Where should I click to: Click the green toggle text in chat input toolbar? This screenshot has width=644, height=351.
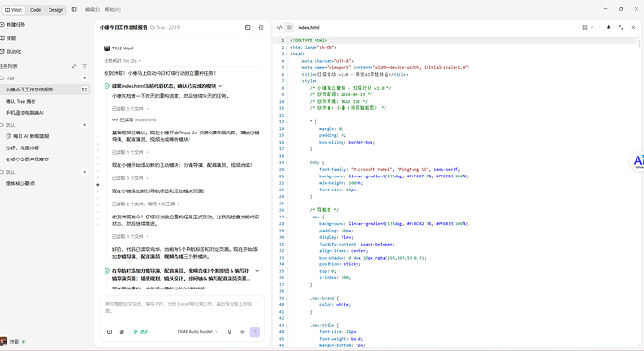[x=141, y=331]
